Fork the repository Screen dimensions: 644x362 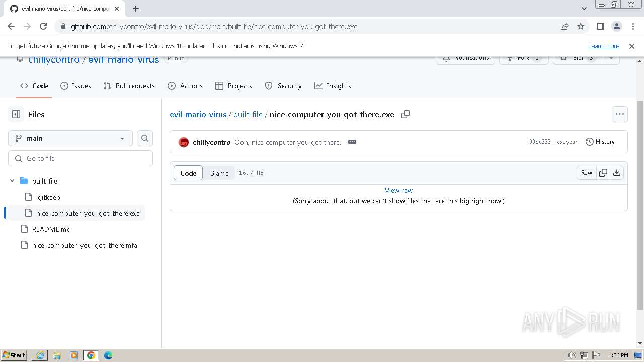524,59
